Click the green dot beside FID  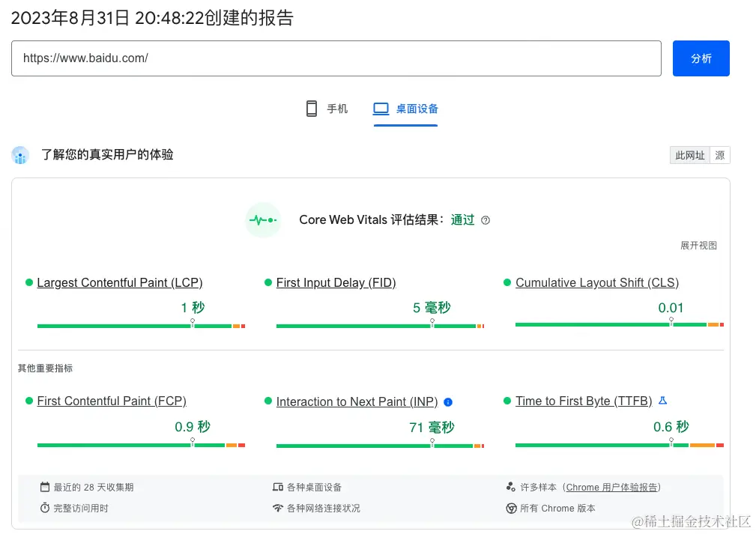[x=268, y=282]
